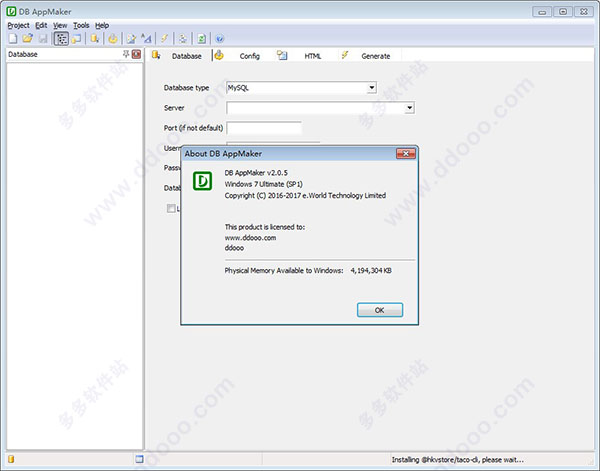Click the letter A with triangle toolbar icon
Image resolution: width=600 pixels, height=471 pixels.
146,38
